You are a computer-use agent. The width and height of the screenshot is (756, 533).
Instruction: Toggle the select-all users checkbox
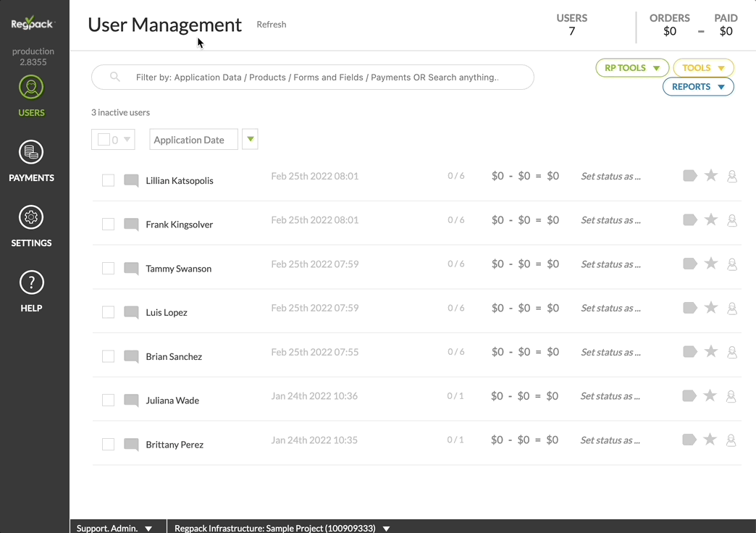click(x=104, y=139)
